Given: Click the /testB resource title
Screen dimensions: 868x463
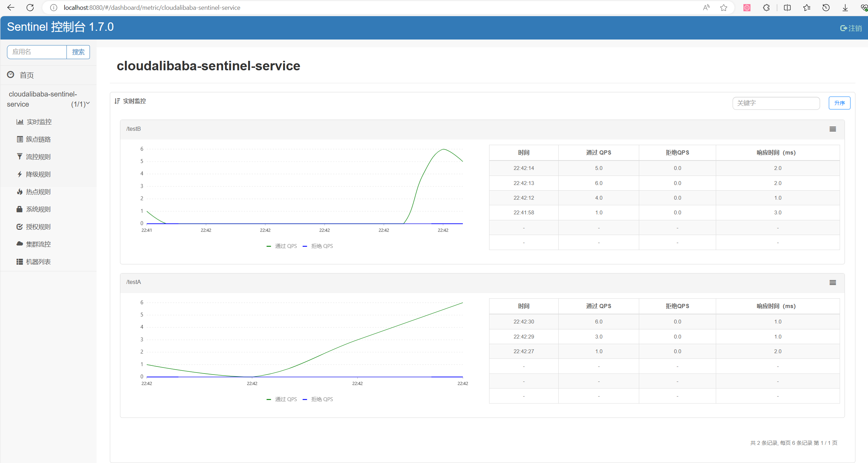Looking at the screenshot, I should tap(134, 129).
